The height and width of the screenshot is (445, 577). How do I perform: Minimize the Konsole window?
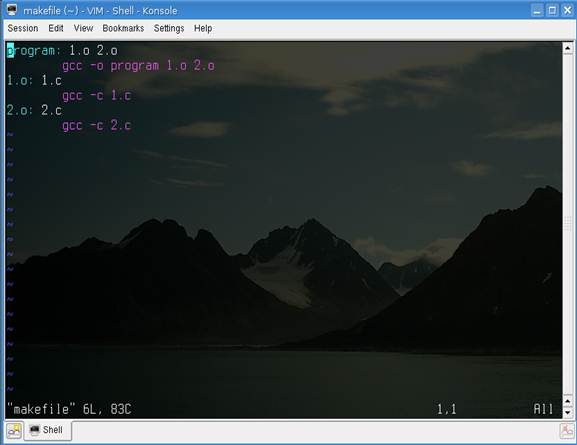coord(537,10)
